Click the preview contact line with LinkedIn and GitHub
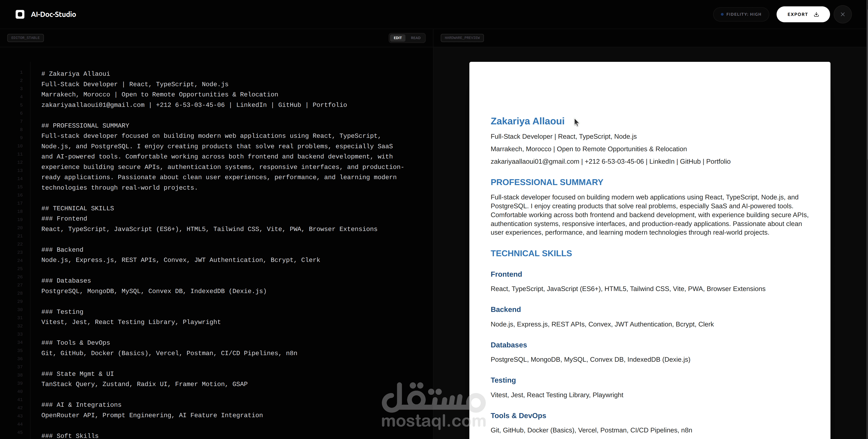This screenshot has width=868, height=439. click(x=610, y=162)
